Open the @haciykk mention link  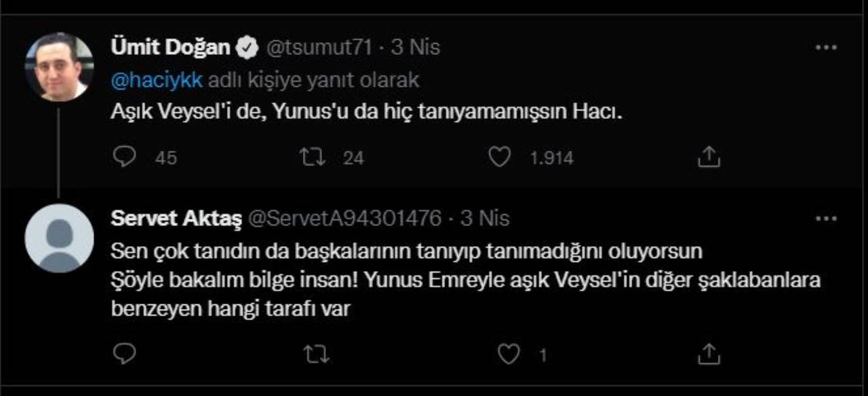click(x=156, y=80)
